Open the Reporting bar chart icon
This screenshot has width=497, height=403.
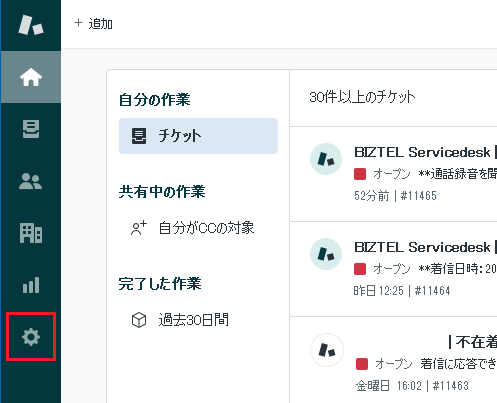click(31, 285)
